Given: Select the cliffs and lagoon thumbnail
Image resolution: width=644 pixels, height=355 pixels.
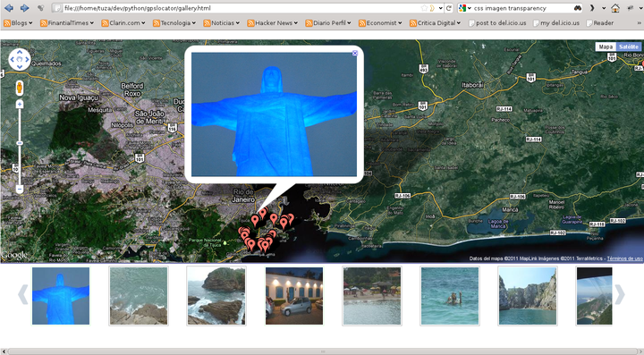Looking at the screenshot, I should click(528, 296).
